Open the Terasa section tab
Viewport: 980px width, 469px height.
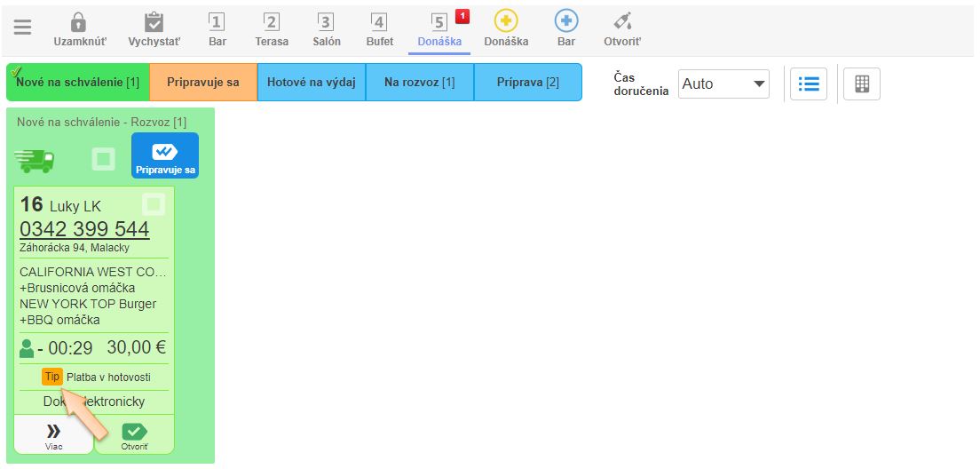coord(272,29)
